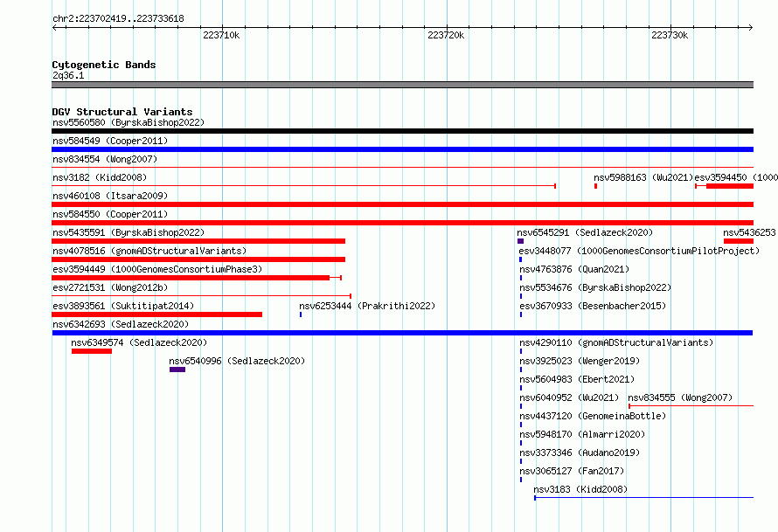This screenshot has height=532, width=778.
Task: Open nsv6253444 (Prakrithi2022) label
Action: pos(367,306)
